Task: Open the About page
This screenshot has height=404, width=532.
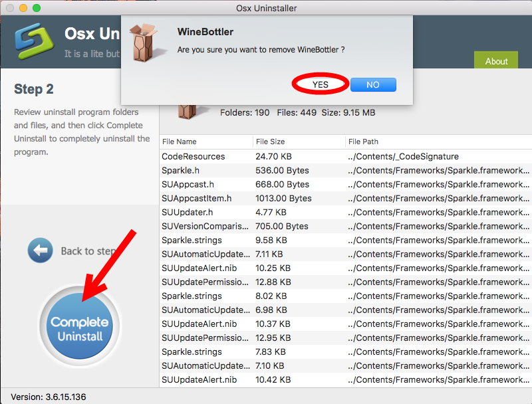Action: (496, 60)
